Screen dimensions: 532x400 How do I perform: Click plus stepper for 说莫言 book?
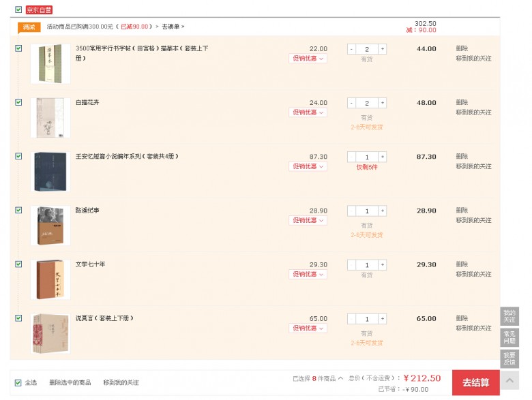click(x=383, y=319)
